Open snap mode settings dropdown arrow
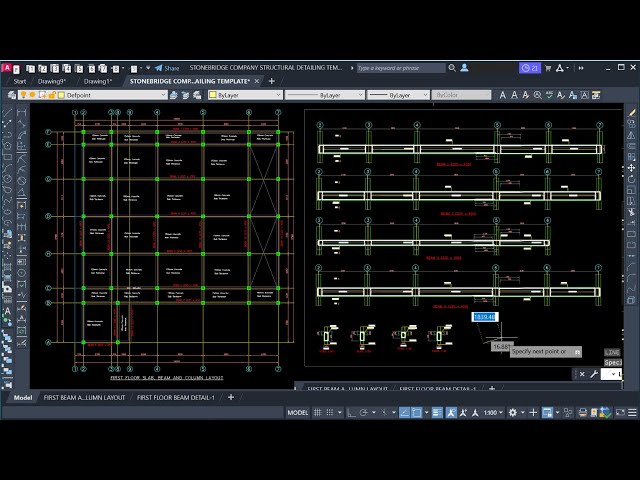Image resolution: width=640 pixels, height=480 pixels. point(340,413)
